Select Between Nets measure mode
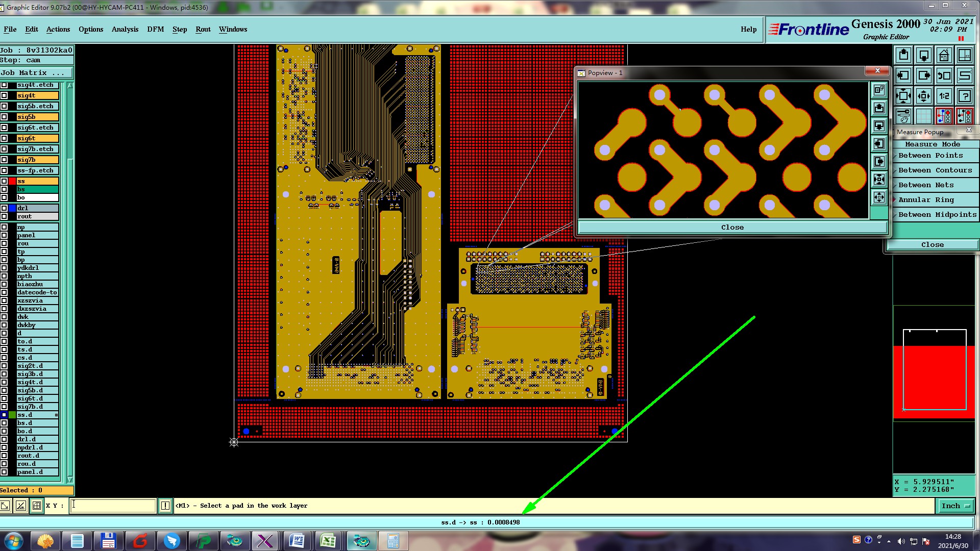Viewport: 980px width, 551px height. pyautogui.click(x=925, y=185)
